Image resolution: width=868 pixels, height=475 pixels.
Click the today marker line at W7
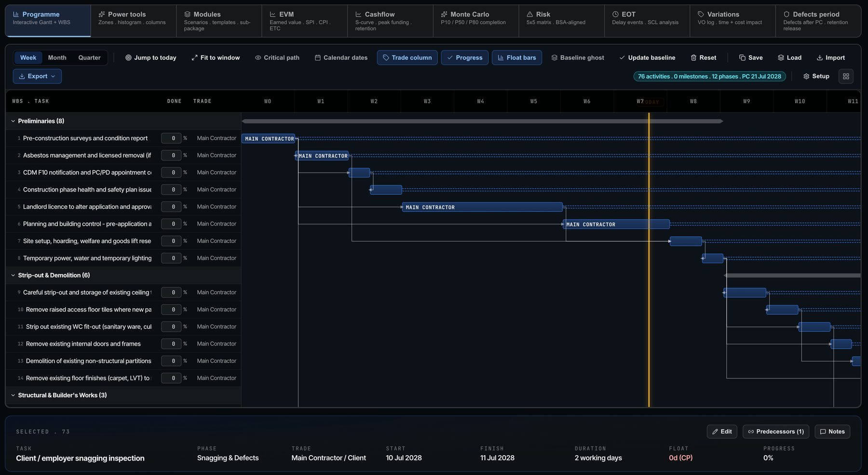[649, 260]
